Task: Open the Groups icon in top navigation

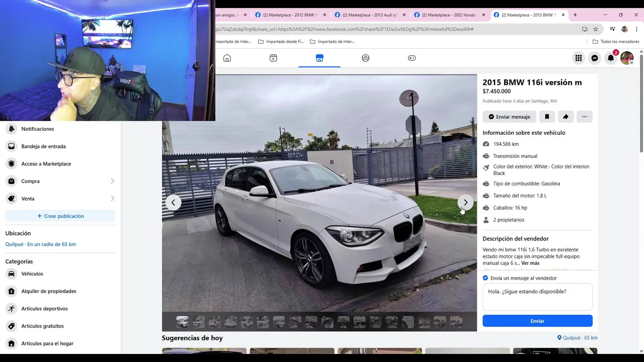Action: coord(366,58)
